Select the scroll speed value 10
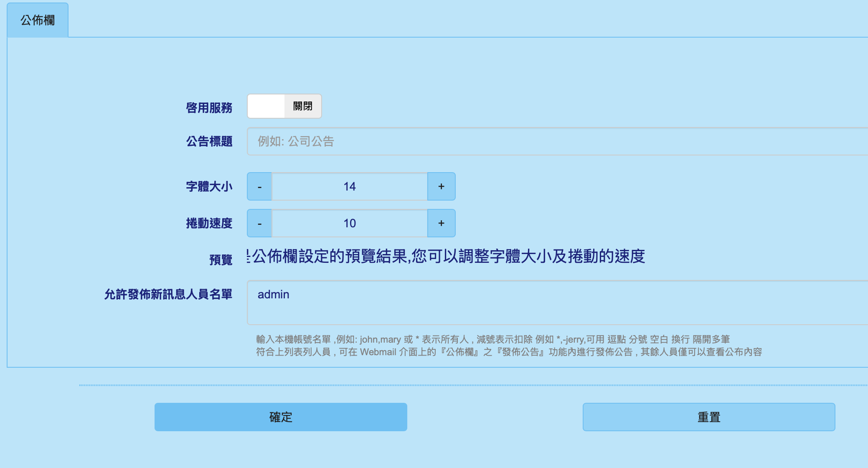868x468 pixels. [x=350, y=223]
